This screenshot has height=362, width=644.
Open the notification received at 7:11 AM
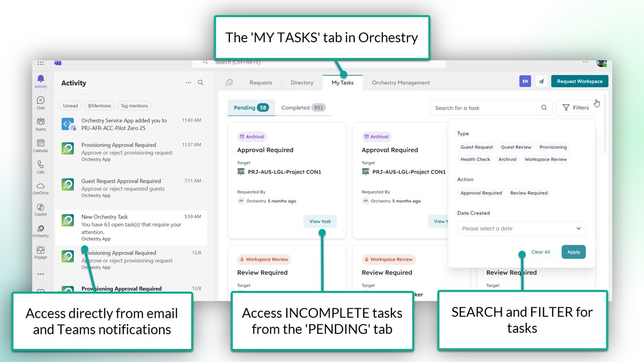(131, 188)
